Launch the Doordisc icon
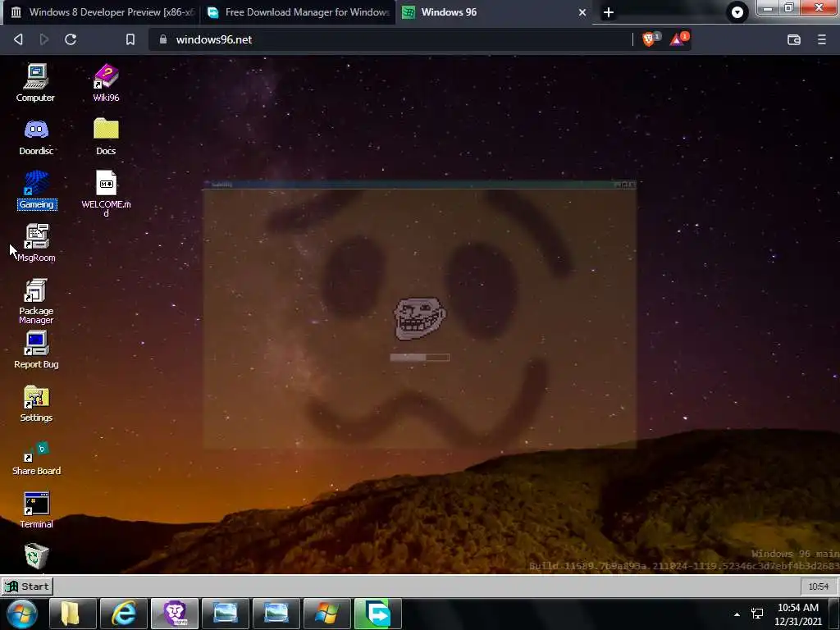 tap(36, 137)
